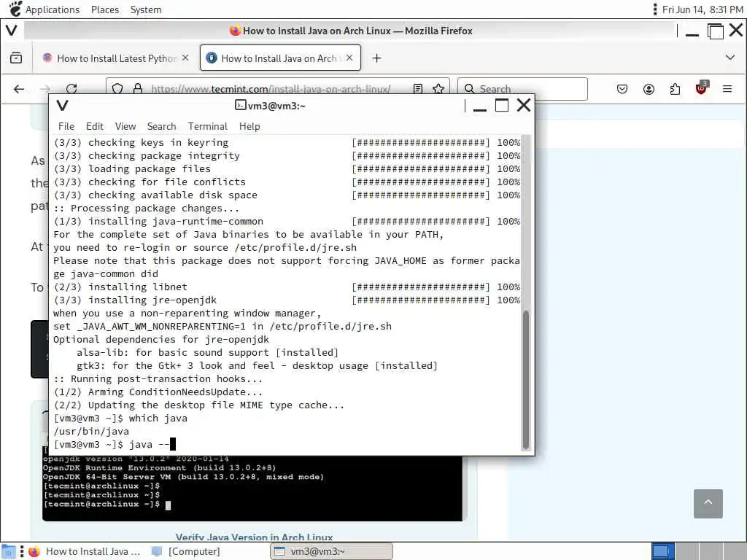This screenshot has width=747, height=560.
Task: Open the terminal Search menu
Action: point(161,126)
